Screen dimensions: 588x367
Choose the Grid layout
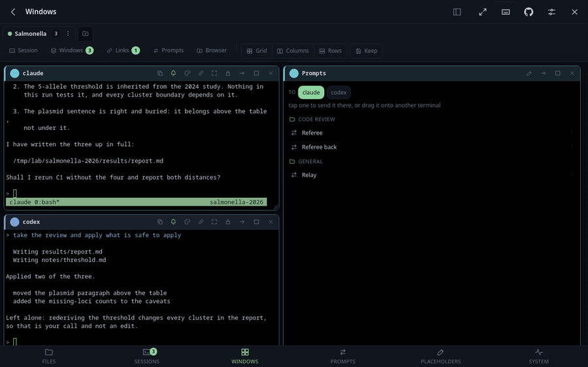257,51
